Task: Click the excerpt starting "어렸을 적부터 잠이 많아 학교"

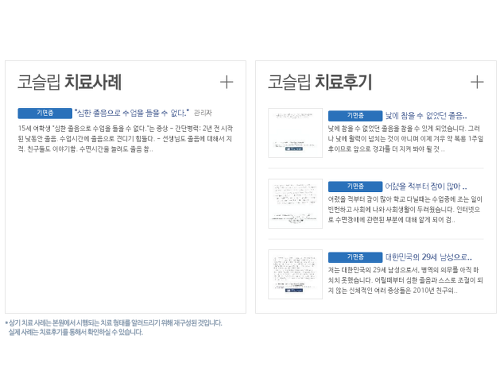Action: (405, 209)
